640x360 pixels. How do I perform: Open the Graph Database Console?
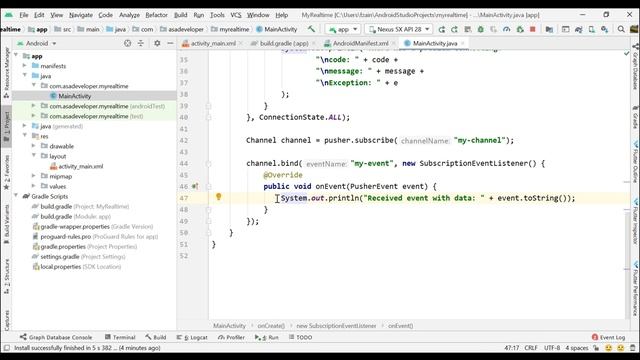point(56,337)
